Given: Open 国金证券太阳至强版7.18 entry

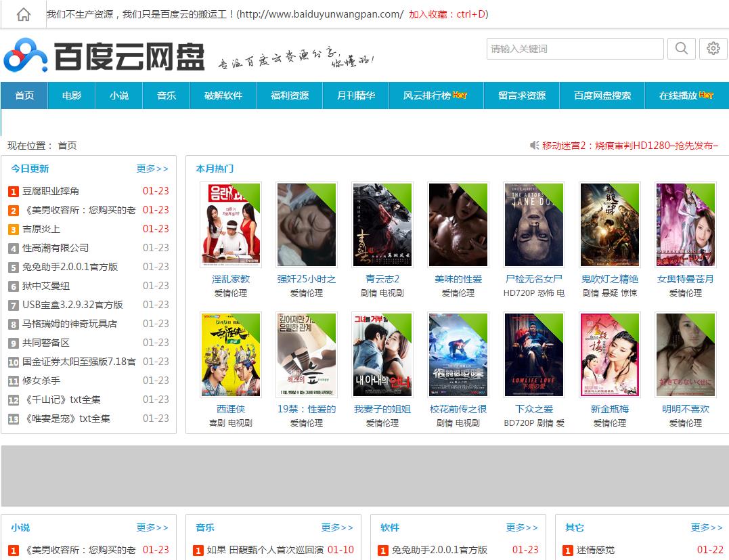Looking at the screenshot, I should click(x=79, y=362).
